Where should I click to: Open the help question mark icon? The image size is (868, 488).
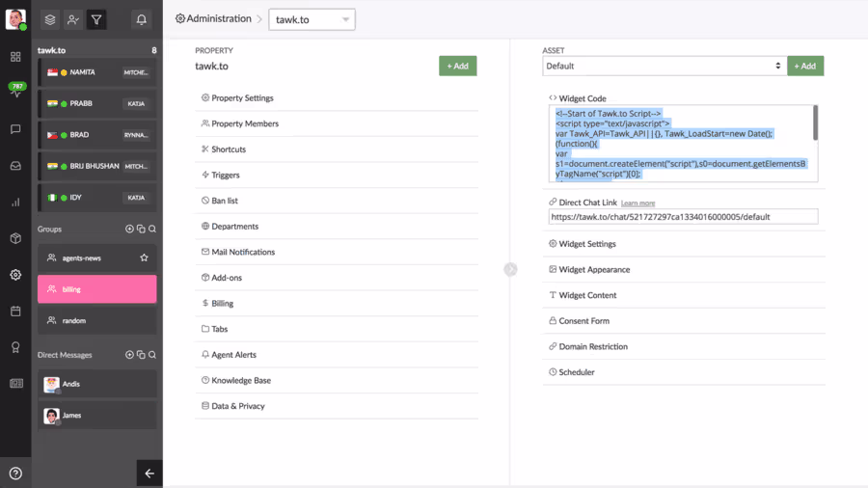click(x=15, y=474)
